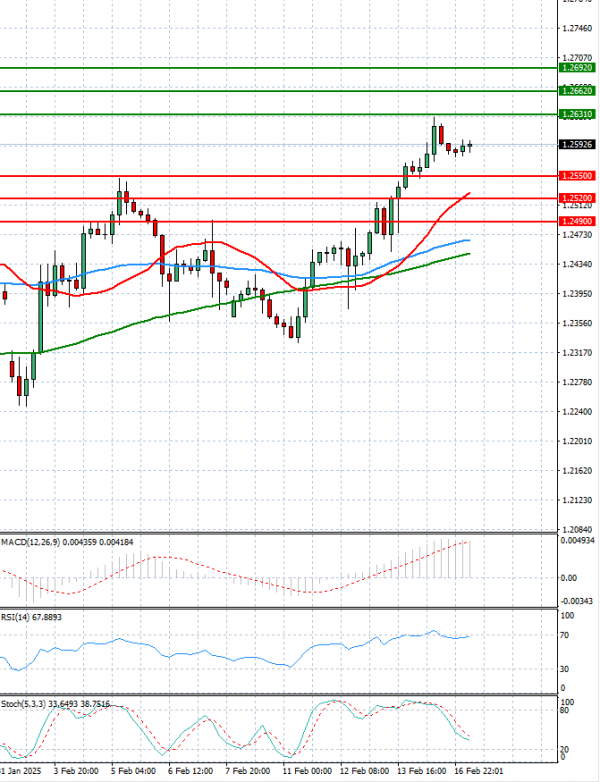Click the RSI scale level 30
600x782 pixels.
565,669
